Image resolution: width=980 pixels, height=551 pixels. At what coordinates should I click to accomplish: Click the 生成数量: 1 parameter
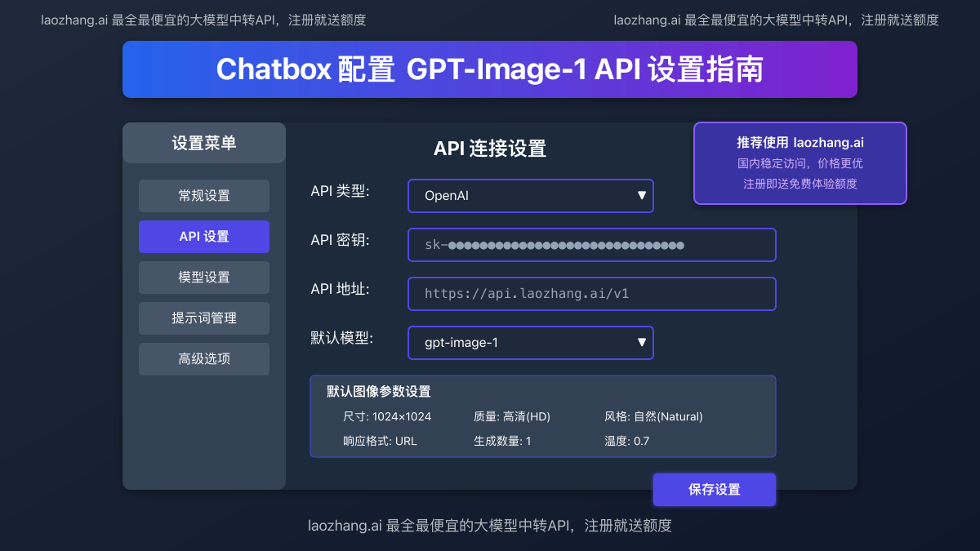coord(502,441)
